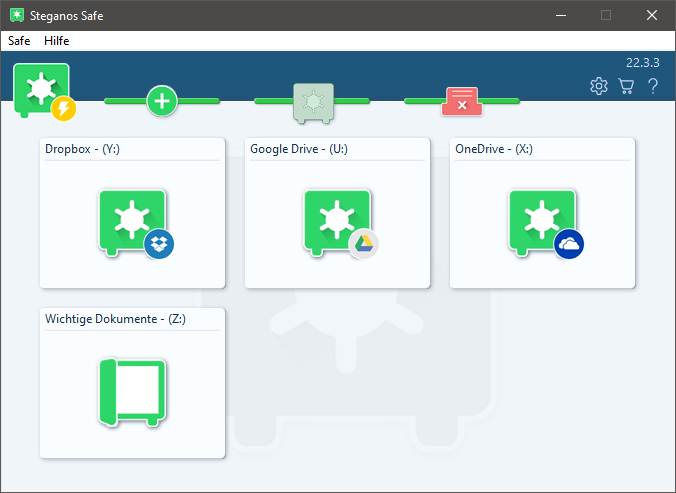Screen dimensions: 676x493
Task: Click the Google Drive - (U:) title text
Action: [299, 149]
